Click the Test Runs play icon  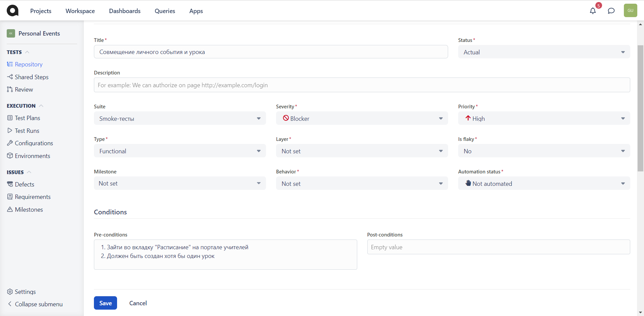pos(10,130)
